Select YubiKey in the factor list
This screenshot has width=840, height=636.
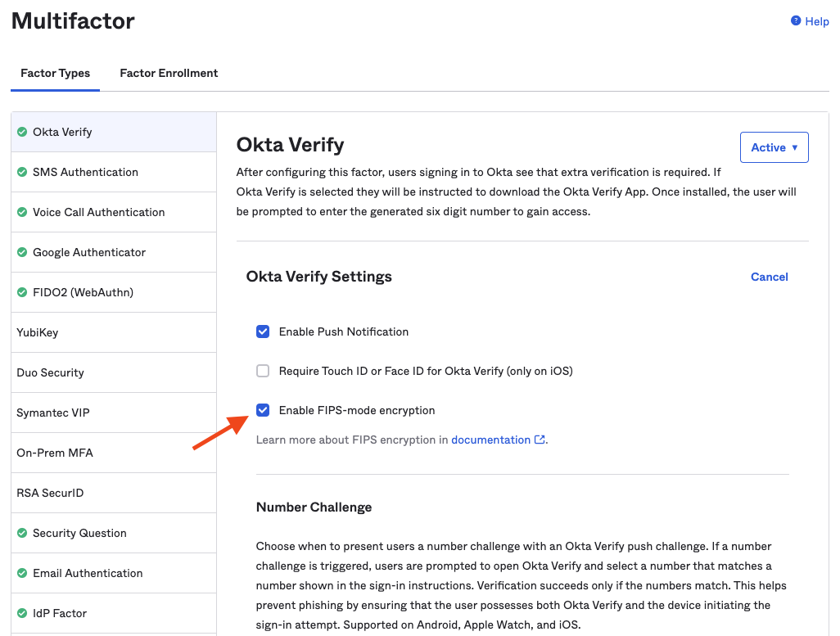click(x=38, y=332)
